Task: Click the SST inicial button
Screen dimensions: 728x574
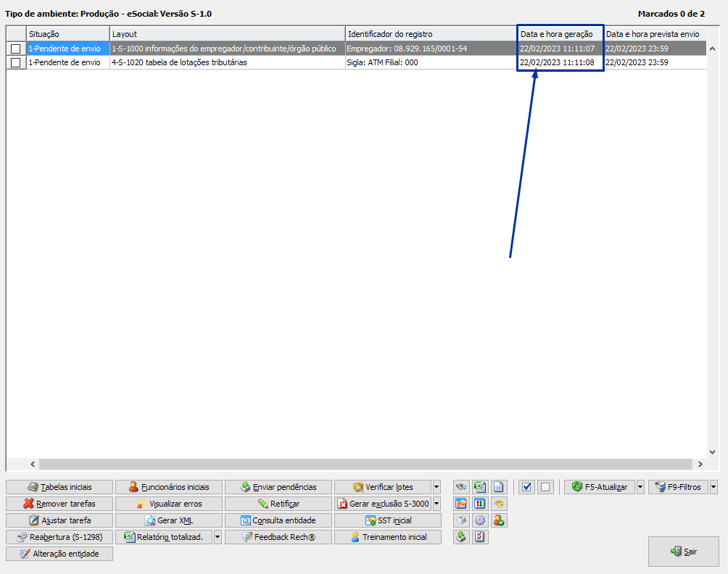Action: point(388,520)
